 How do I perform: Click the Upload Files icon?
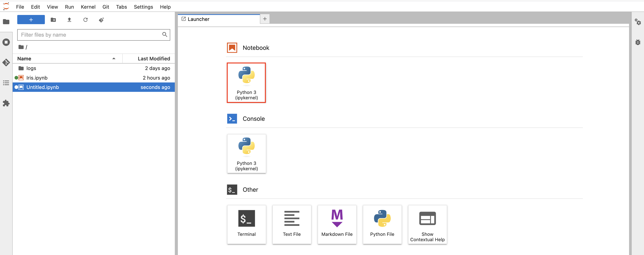click(x=69, y=20)
